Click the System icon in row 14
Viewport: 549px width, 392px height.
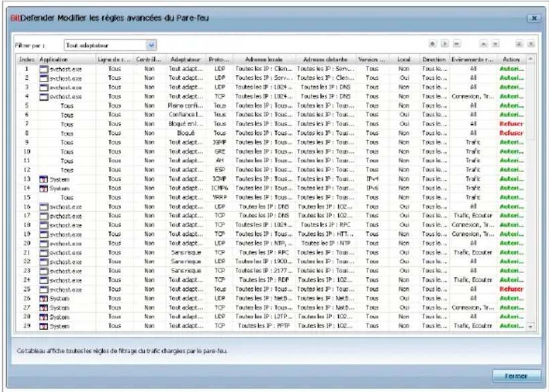(x=43, y=188)
